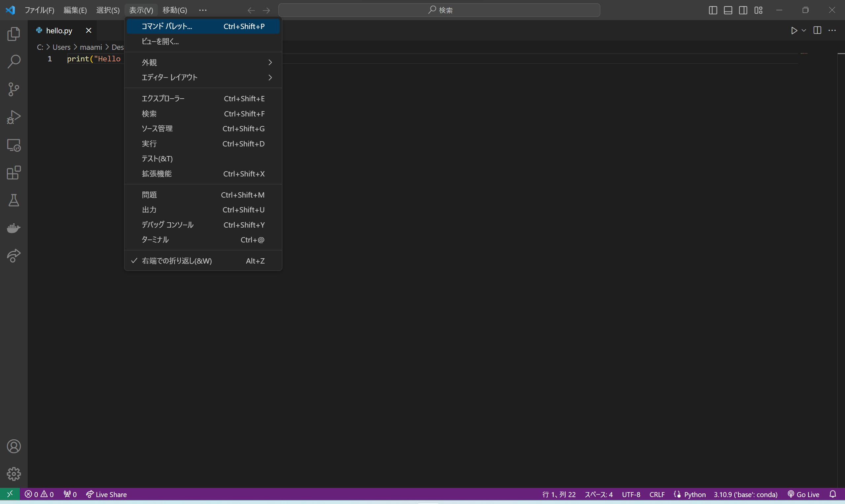Open the ファイル(F) menu
Screen dimensions: 845x504
pos(39,10)
